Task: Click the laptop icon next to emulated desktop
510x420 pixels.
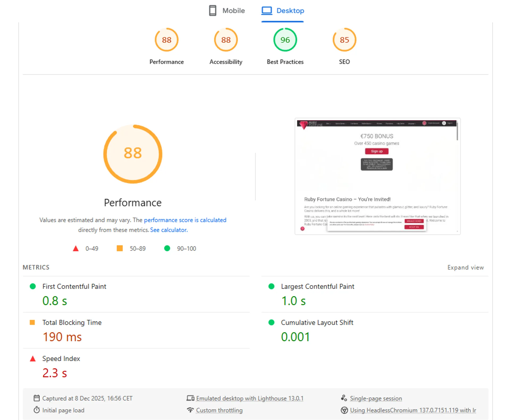Action: point(190,398)
